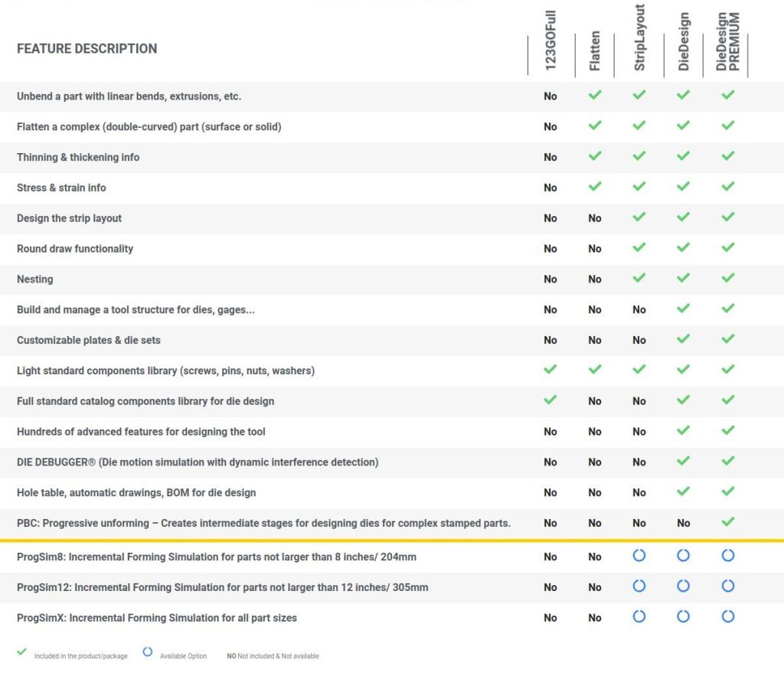Click the Design the strip layout row text
784x676 pixels.
point(69,218)
